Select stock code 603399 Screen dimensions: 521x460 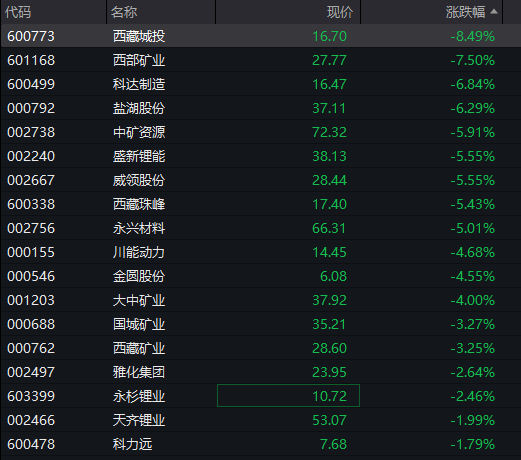pyautogui.click(x=31, y=396)
